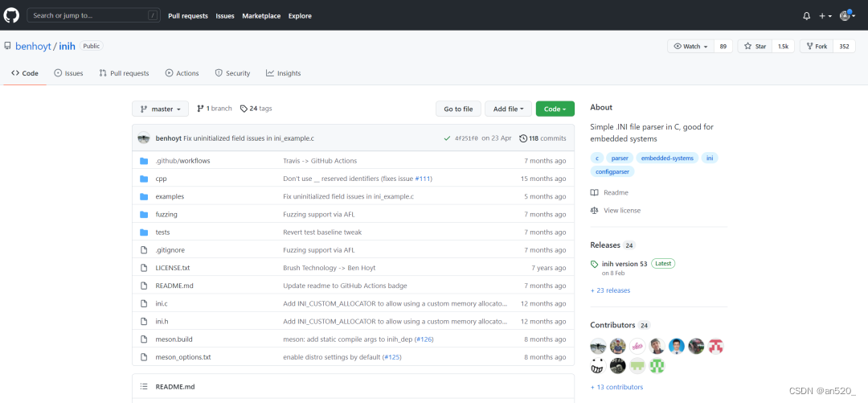Viewport: 868px width, 403px height.
Task: Fork the repository
Action: [817, 47]
